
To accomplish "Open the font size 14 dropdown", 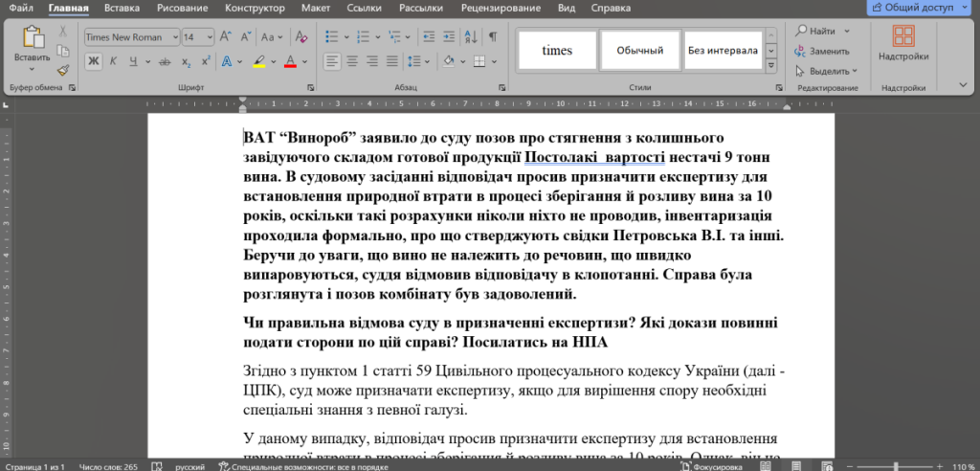I will 209,37.
